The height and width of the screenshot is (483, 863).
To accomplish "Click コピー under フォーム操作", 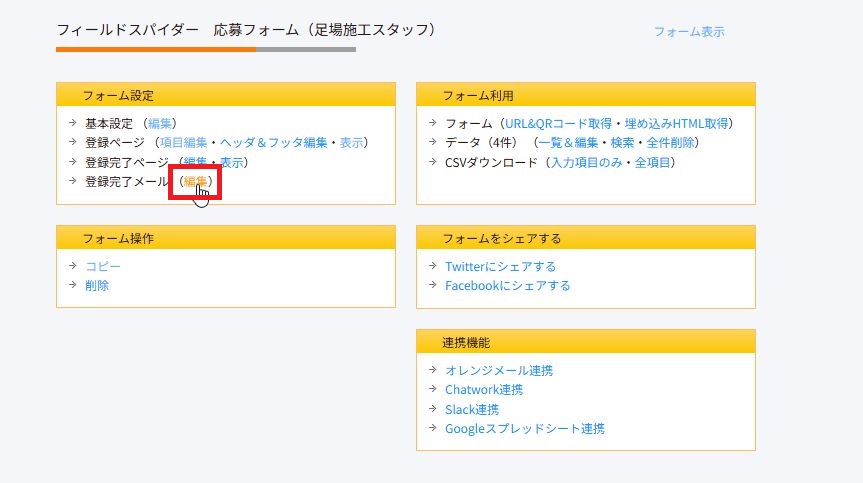I will pyautogui.click(x=102, y=266).
